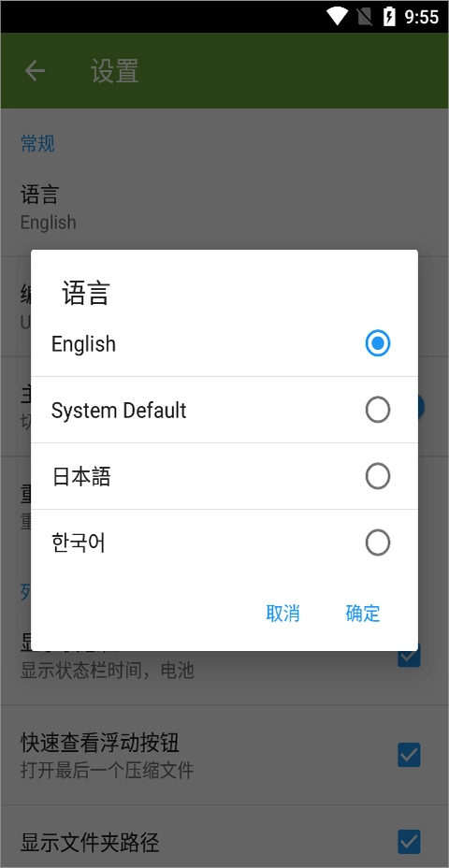
Task: Tap the no-SIM signal icon
Action: click(x=364, y=17)
